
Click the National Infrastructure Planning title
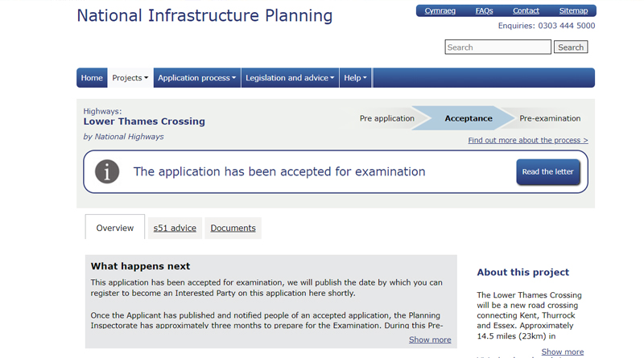pyautogui.click(x=204, y=15)
